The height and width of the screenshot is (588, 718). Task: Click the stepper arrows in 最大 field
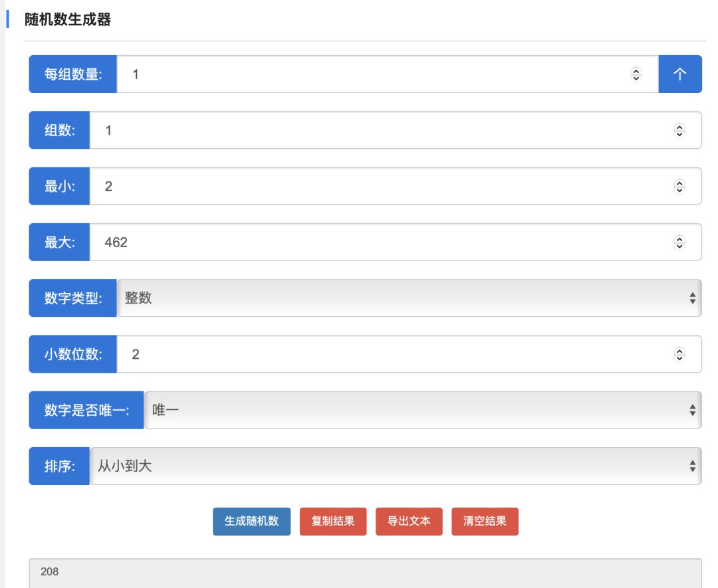point(679,243)
